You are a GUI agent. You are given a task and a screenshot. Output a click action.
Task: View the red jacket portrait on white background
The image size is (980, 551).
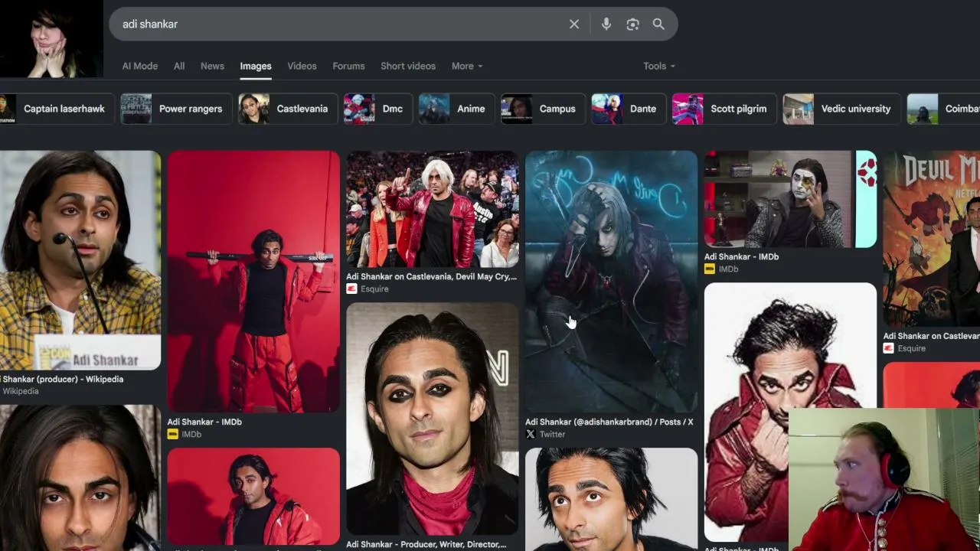coord(790,412)
